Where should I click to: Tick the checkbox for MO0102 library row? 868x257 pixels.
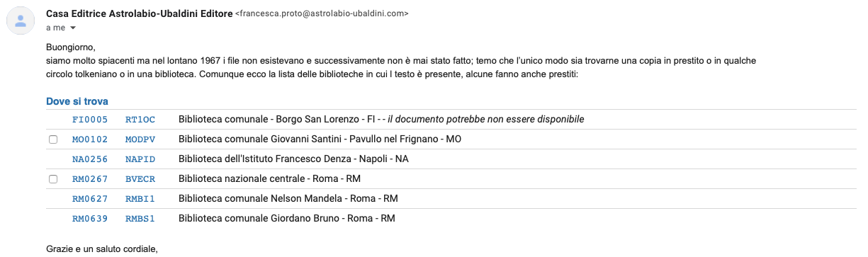coord(53,139)
